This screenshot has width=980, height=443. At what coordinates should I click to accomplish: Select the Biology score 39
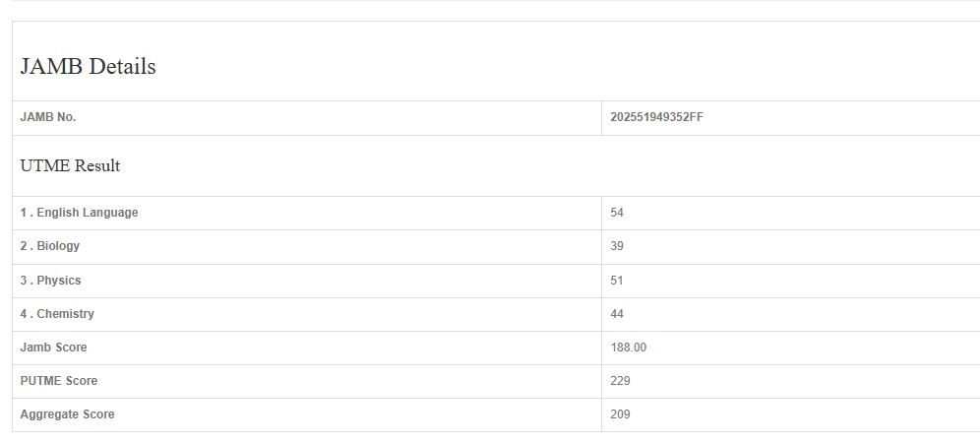(617, 246)
